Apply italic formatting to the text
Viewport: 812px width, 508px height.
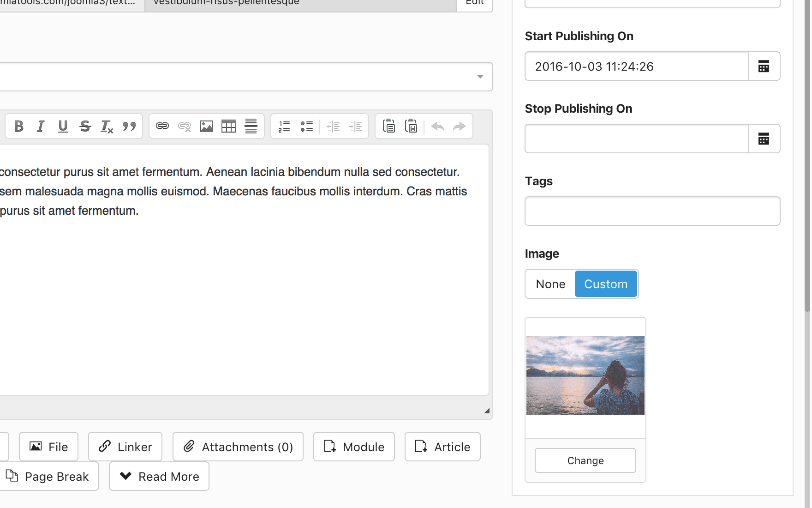pos(41,126)
